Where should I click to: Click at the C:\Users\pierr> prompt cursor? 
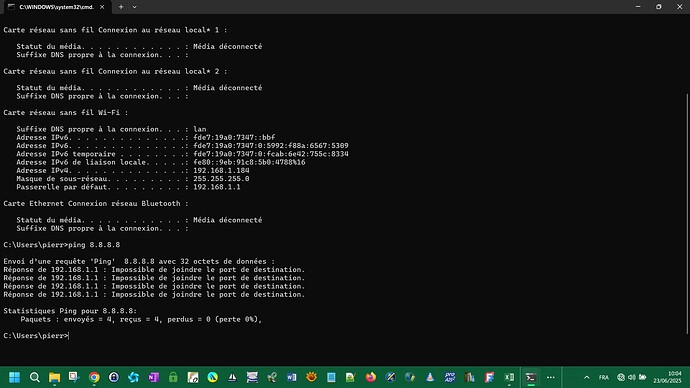pyautogui.click(x=69, y=336)
